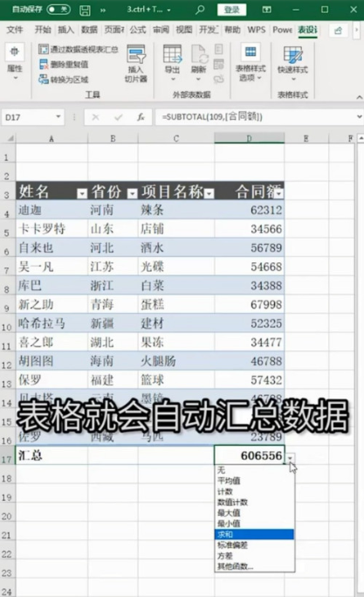Click the insert function fx icon
Image resolution: width=364 pixels, height=597 pixels.
coord(141,117)
